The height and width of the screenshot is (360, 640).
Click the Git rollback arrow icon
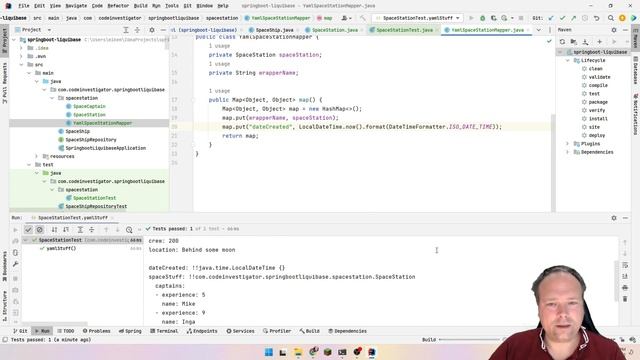(596, 18)
